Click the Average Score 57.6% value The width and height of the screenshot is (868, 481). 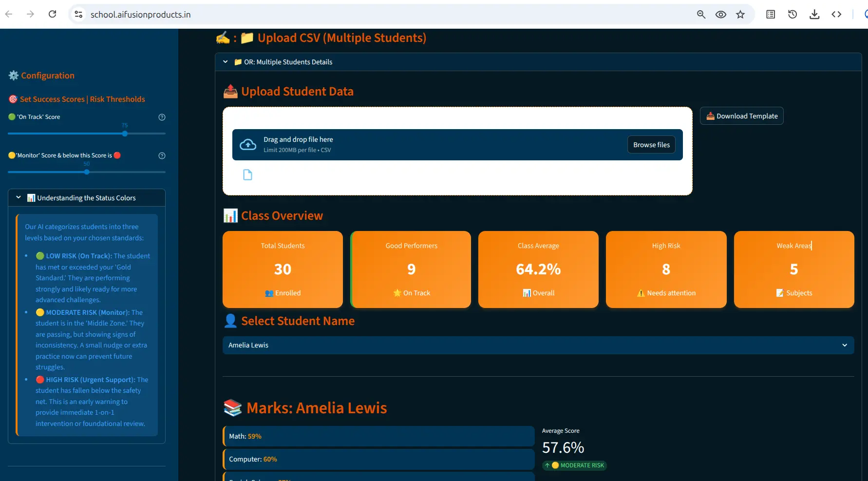point(563,447)
